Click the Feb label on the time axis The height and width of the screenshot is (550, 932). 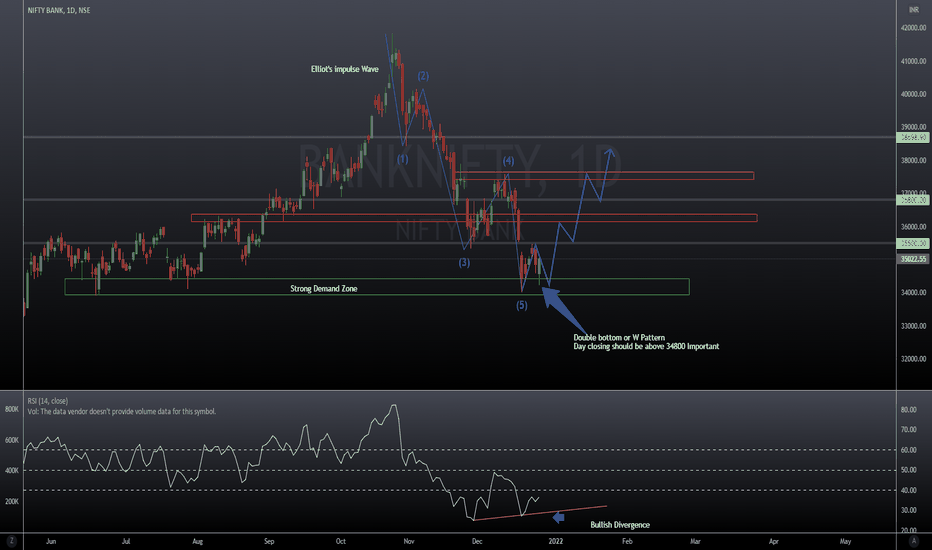[x=627, y=541]
